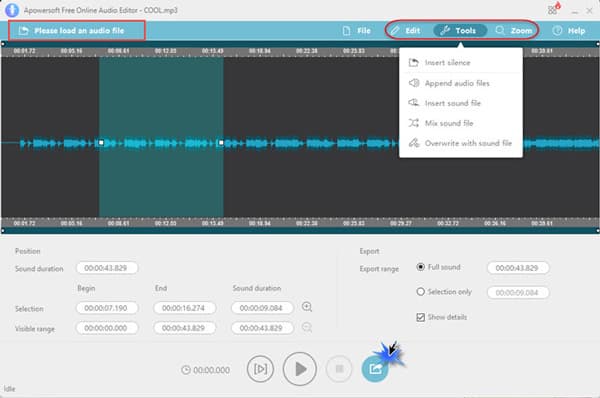Click the Sound duration field under Position
This screenshot has height=398, width=600.
tap(107, 268)
